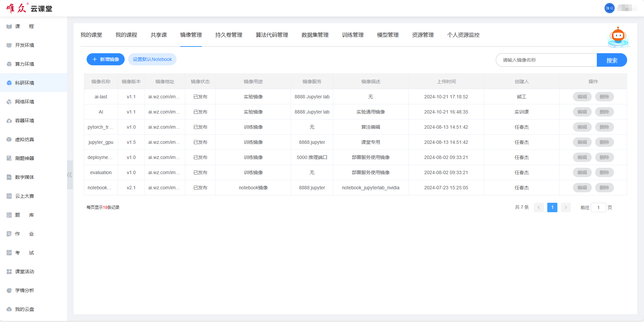The width and height of the screenshot is (644, 322).
Task: Go to previous page of image list
Action: click(539, 207)
